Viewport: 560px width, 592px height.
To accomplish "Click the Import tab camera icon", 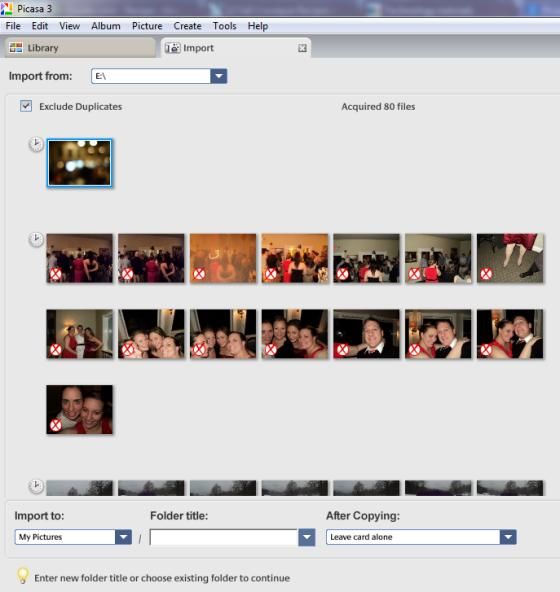I will (x=173, y=48).
